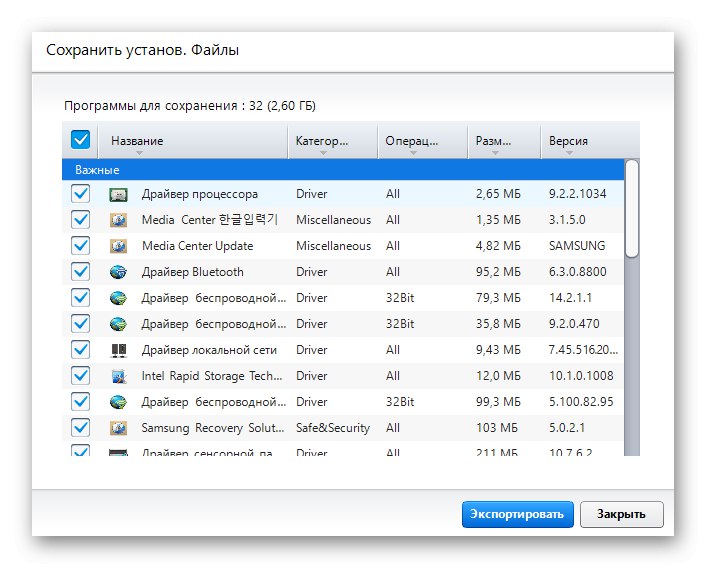Open the Название column filter dropdown
The image size is (706, 568).
point(138,153)
